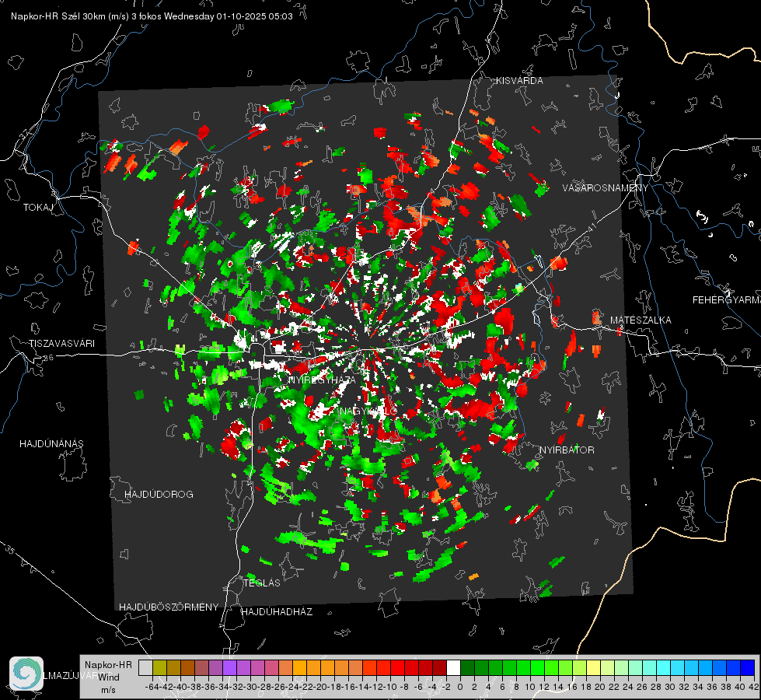
Task: Click the legend value 42
Action: (x=753, y=687)
